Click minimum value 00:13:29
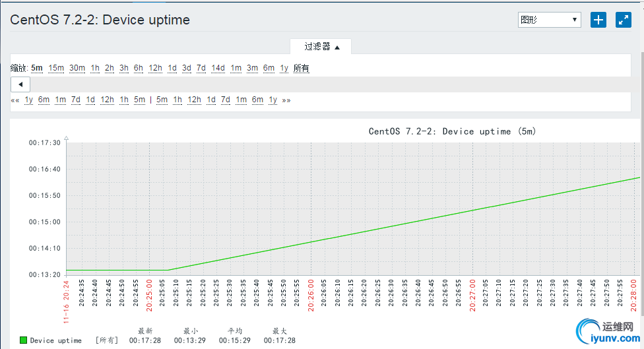 (x=190, y=340)
